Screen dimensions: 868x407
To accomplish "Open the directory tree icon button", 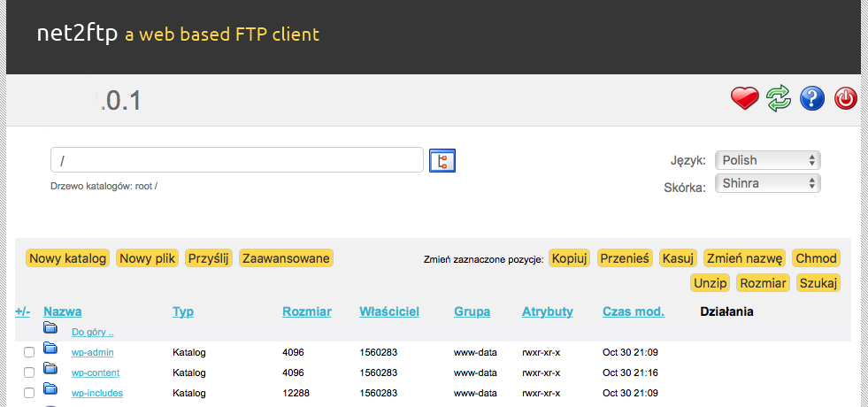I will [442, 160].
